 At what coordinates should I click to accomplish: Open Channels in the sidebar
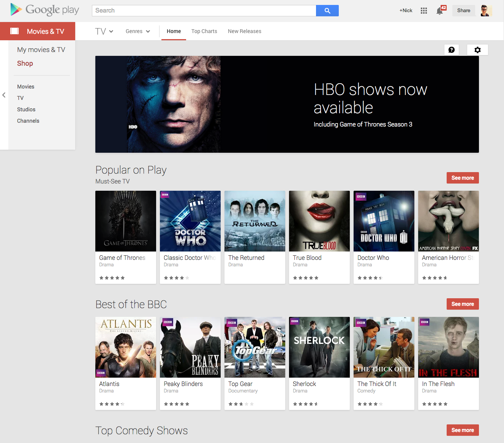click(x=28, y=121)
